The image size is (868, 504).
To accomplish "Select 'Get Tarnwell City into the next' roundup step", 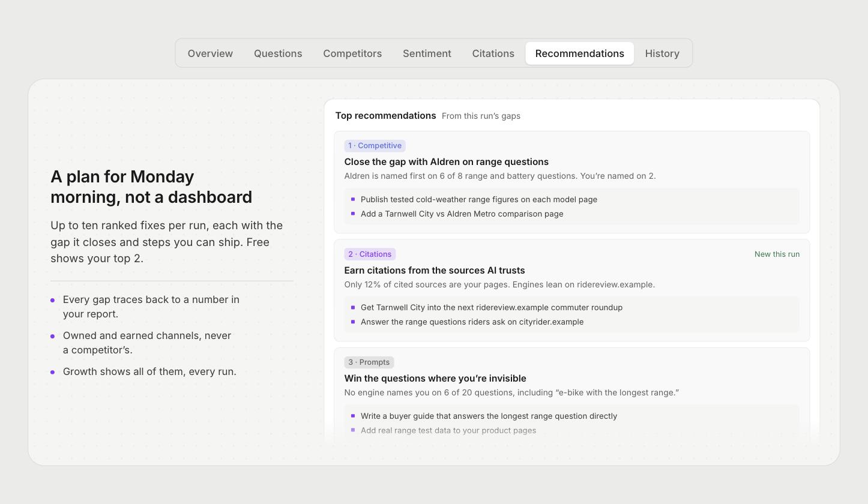I will click(491, 308).
